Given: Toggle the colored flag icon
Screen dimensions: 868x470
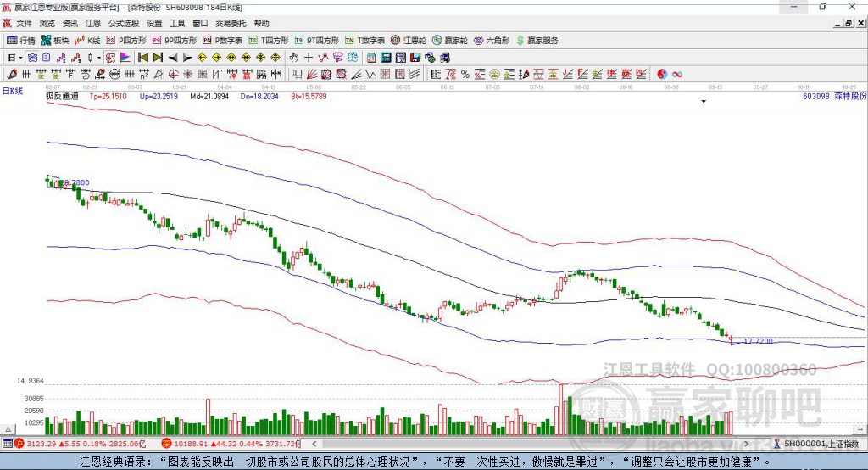Looking at the screenshot, I should pyautogui.click(x=125, y=58).
